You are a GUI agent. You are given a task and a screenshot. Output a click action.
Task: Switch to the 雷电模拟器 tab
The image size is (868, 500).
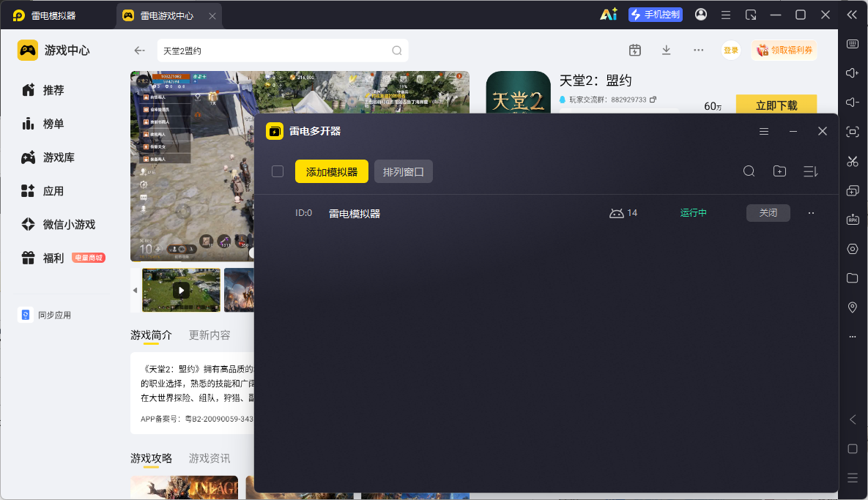click(44, 15)
